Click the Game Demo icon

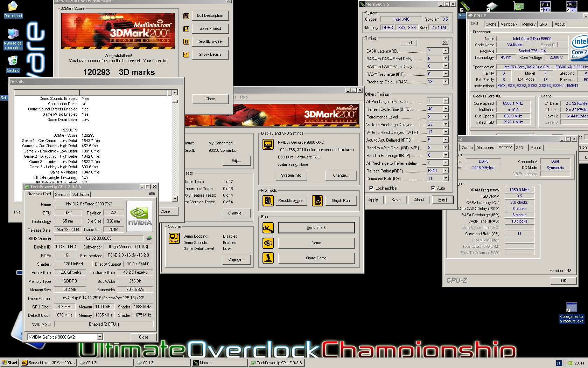click(x=268, y=258)
